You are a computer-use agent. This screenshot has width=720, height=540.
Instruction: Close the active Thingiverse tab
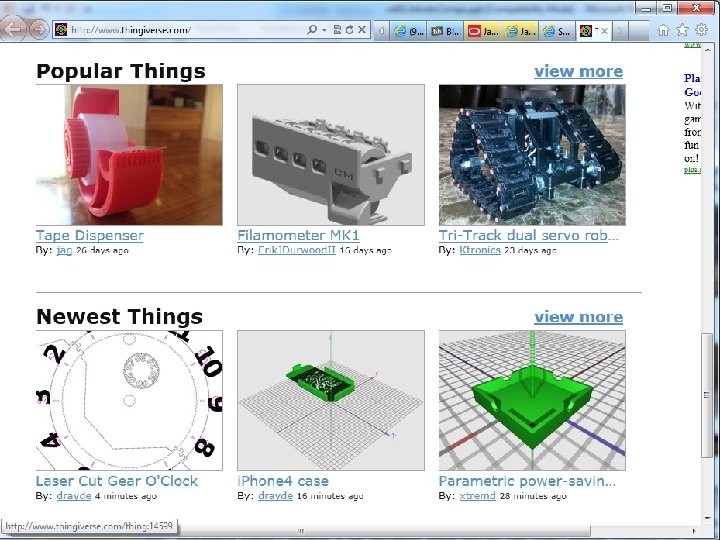click(x=604, y=31)
